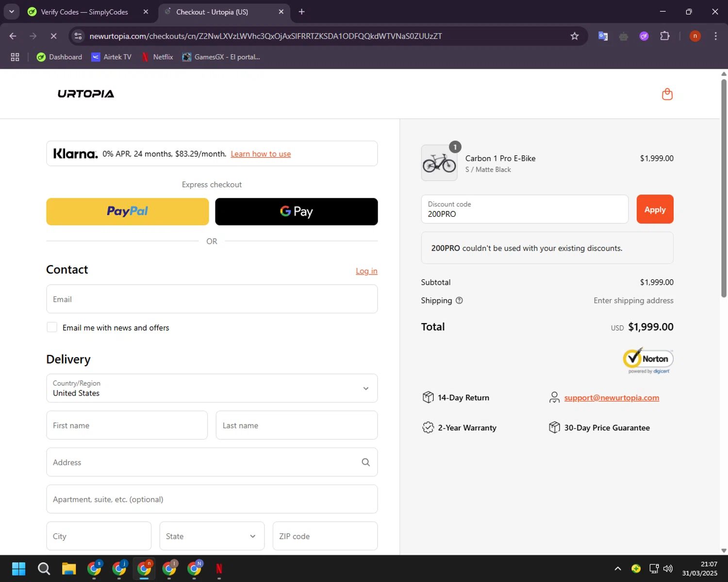
Task: Focus the First name field
Action: click(x=127, y=425)
